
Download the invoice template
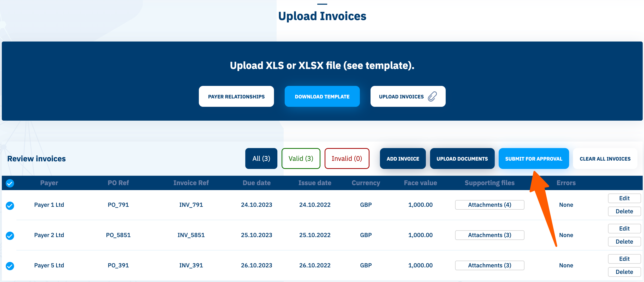point(322,96)
